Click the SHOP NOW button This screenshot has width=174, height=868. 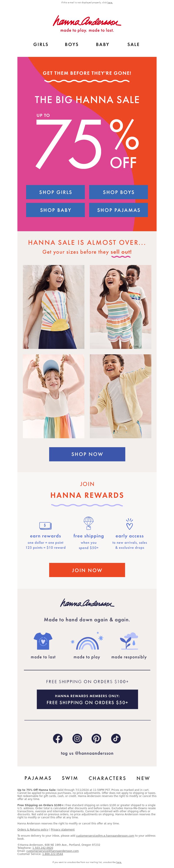tap(87, 454)
